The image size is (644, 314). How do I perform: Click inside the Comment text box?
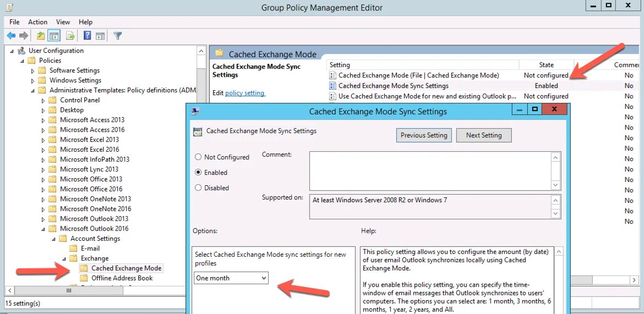tap(430, 171)
